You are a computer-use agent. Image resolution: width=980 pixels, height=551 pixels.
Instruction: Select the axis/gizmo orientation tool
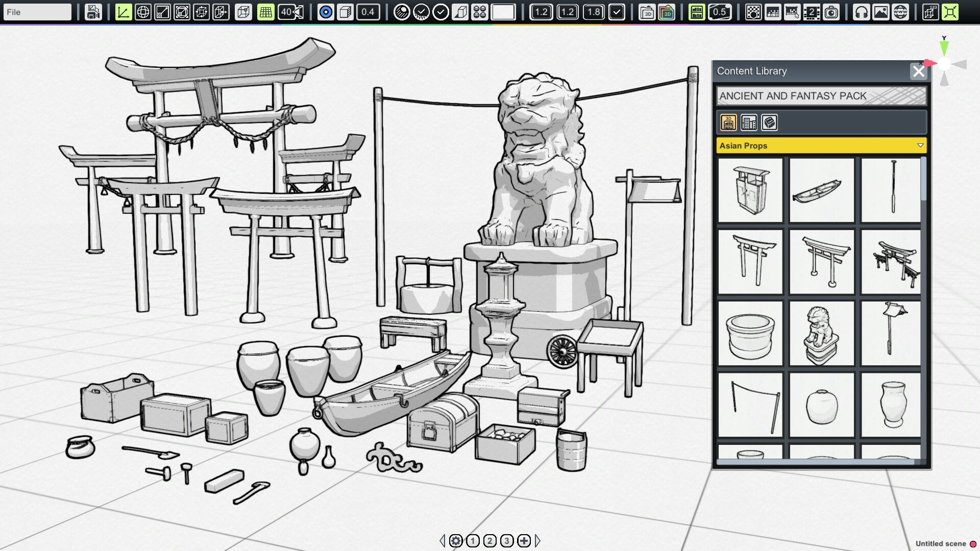click(x=123, y=12)
